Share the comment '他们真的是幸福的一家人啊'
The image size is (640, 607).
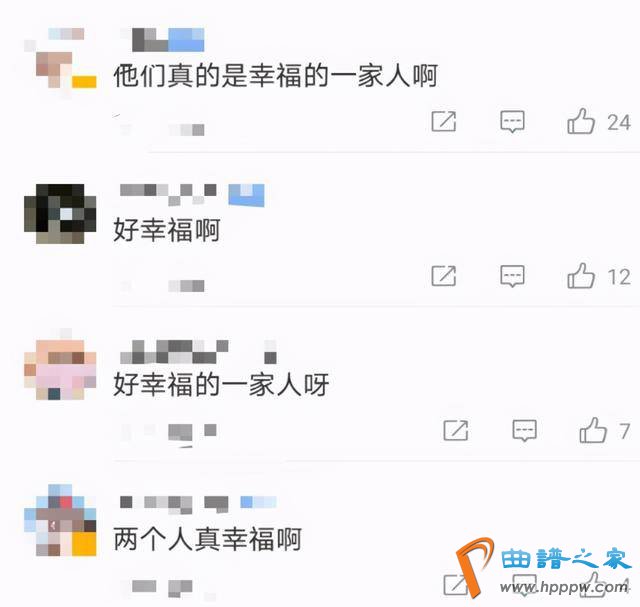pos(444,121)
